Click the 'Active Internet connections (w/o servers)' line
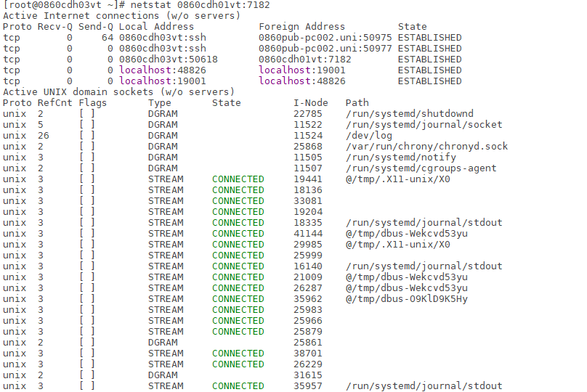The width and height of the screenshot is (587, 392). point(121,16)
